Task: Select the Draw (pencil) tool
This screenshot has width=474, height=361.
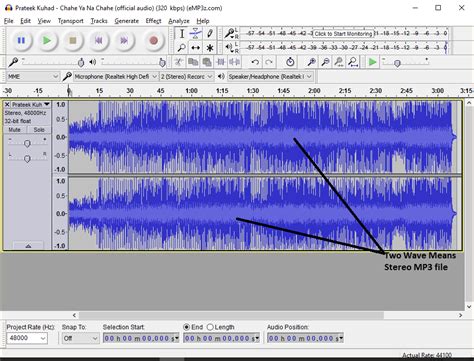Action: tap(210, 34)
